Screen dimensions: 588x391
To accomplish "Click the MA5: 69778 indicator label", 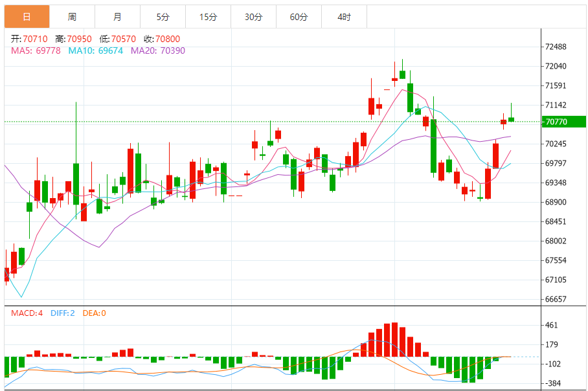I will [36, 50].
